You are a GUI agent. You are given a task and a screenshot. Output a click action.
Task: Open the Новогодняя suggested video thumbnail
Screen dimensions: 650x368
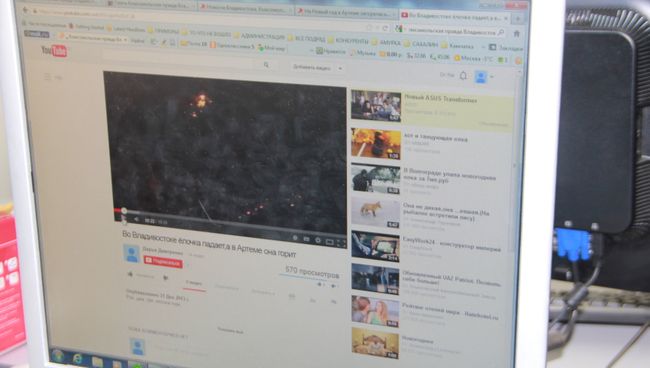[x=375, y=343]
